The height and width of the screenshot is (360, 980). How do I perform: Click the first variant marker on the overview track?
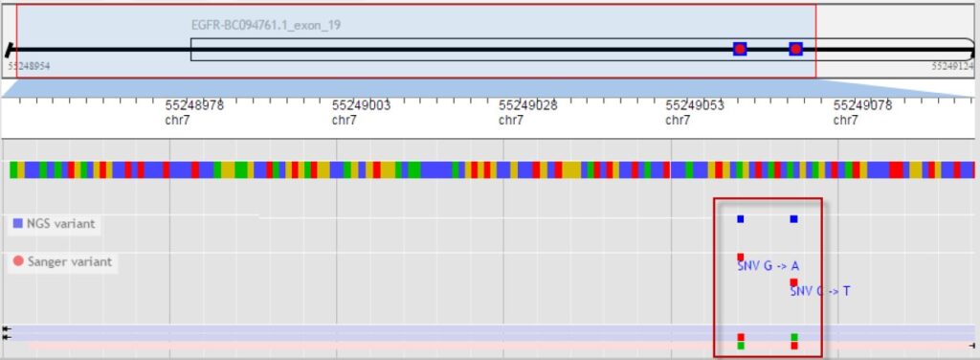[x=740, y=49]
